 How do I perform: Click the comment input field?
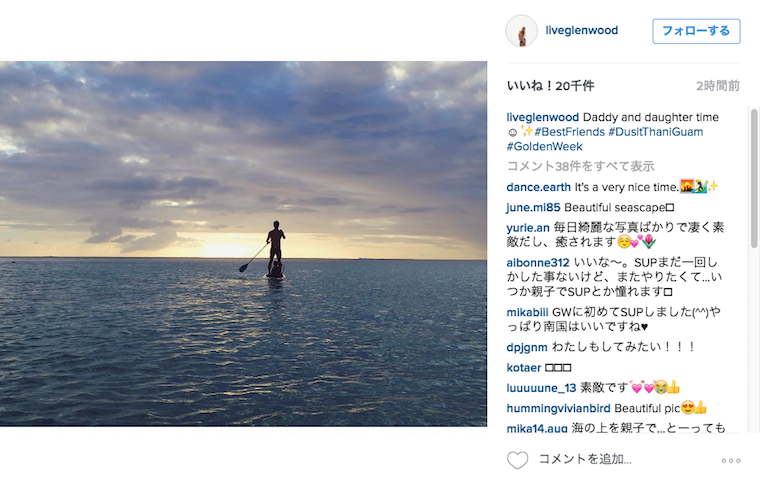click(x=625, y=459)
